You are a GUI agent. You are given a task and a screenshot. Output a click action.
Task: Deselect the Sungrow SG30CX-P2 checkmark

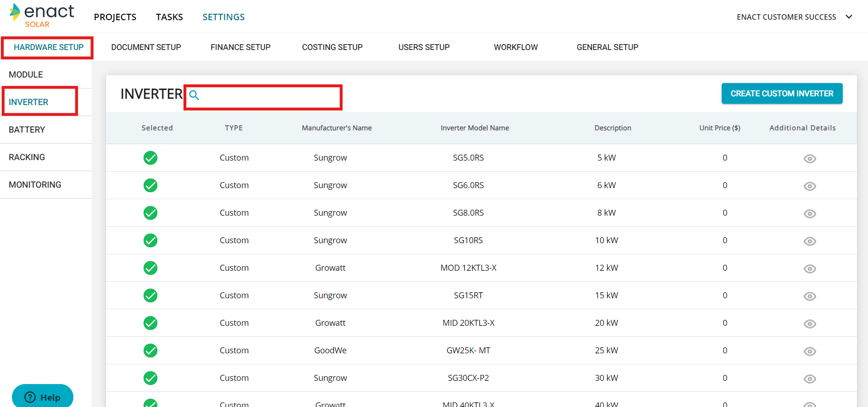tap(150, 378)
